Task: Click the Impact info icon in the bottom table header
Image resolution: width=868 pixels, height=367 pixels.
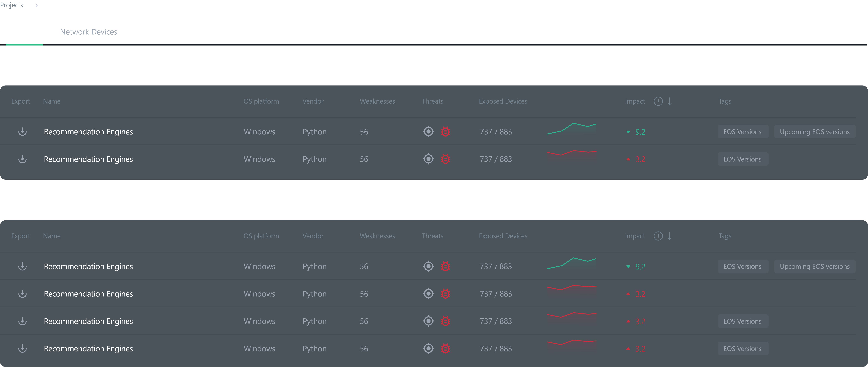Action: click(x=658, y=236)
